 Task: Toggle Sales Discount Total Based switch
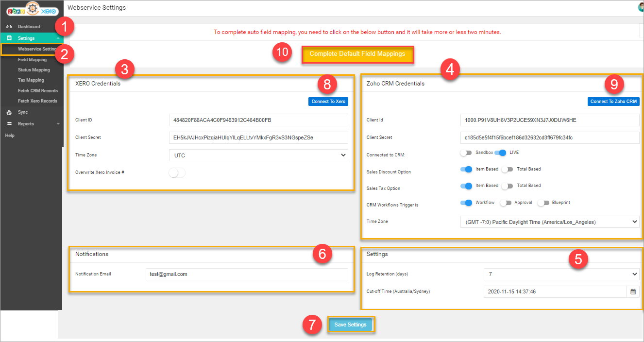click(507, 169)
